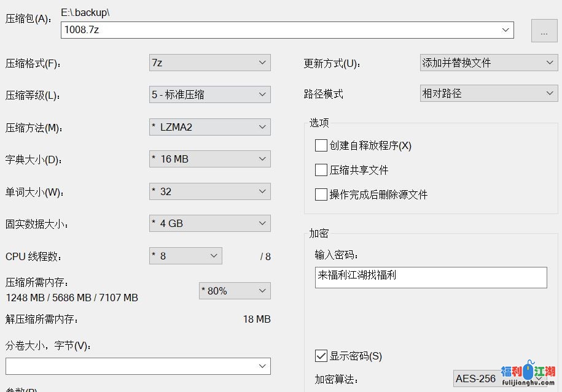Enable 操作完成后删除源文件 checkbox
Screen dimensions: 562x392
[x=321, y=194]
